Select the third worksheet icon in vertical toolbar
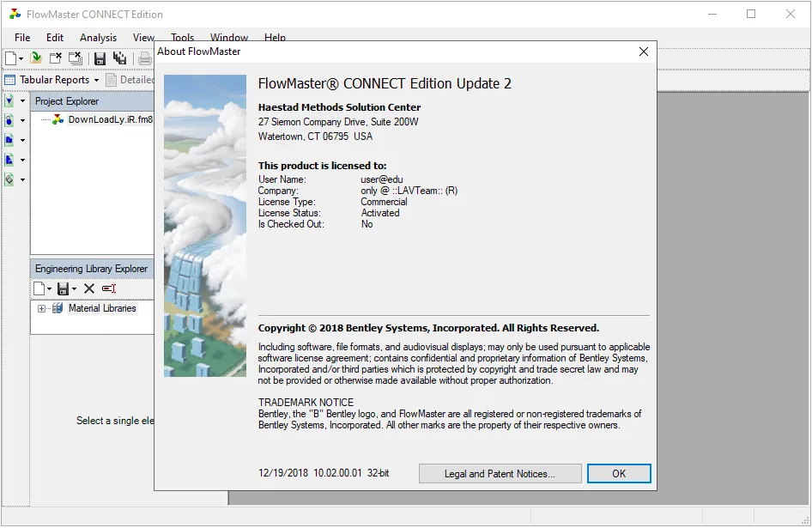This screenshot has width=812, height=528. point(9,140)
